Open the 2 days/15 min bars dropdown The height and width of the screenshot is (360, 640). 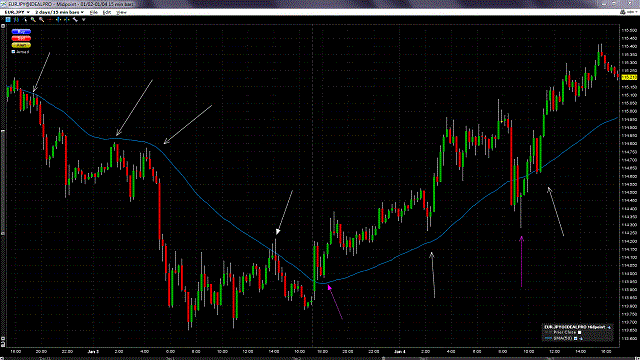(x=60, y=12)
